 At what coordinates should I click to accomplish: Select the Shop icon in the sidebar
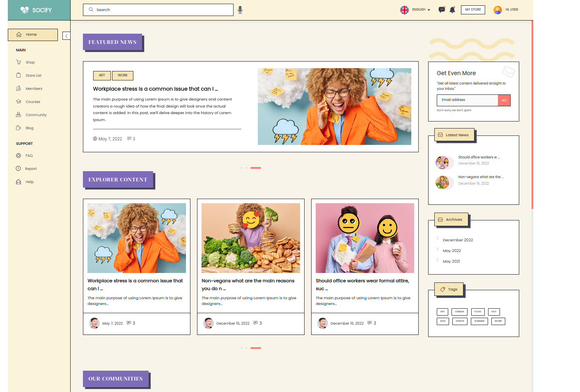click(x=19, y=62)
